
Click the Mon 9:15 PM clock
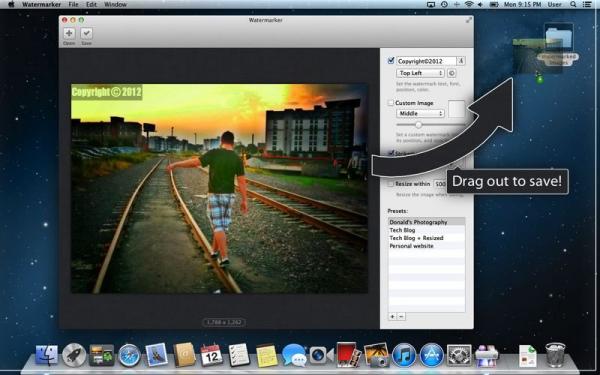(x=522, y=5)
